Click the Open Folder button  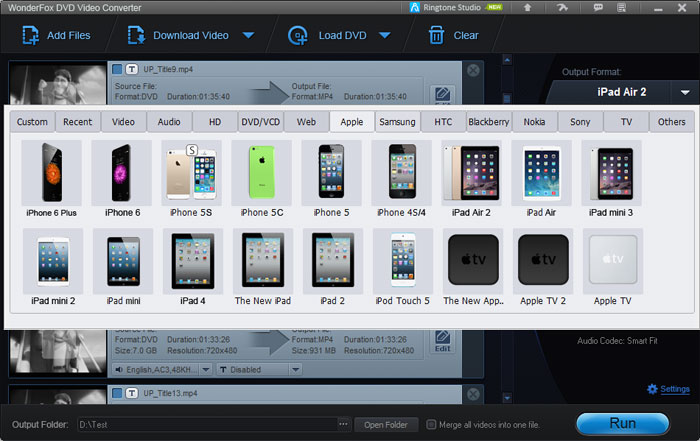[x=386, y=425]
